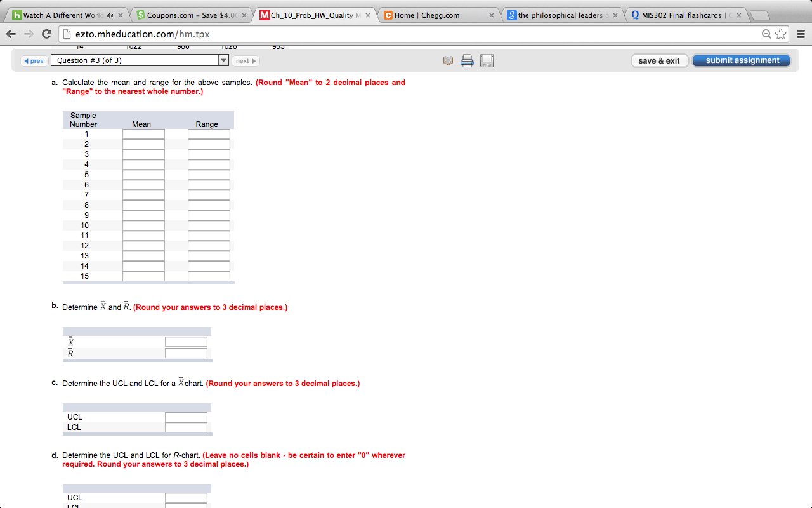Close the Chegg.com tab
812x508 pixels.
click(492, 15)
